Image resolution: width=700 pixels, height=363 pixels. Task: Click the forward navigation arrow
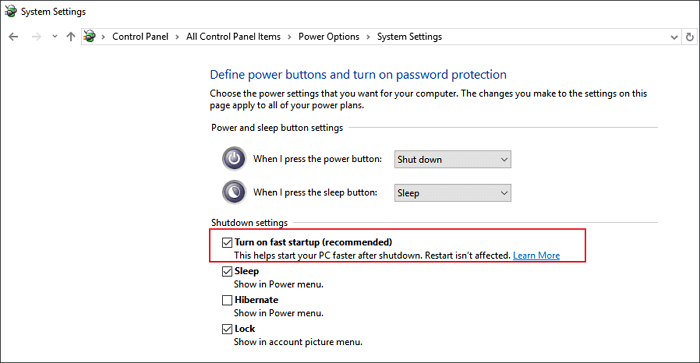[36, 37]
